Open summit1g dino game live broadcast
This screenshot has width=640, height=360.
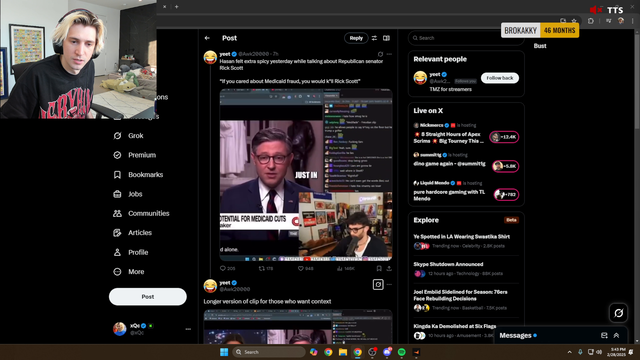[x=449, y=164]
